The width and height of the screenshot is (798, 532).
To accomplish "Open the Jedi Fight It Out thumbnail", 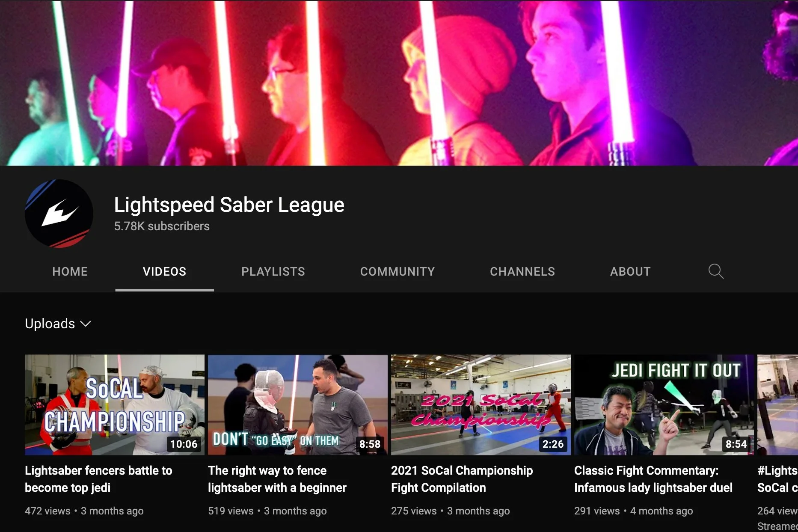I will 664,405.
